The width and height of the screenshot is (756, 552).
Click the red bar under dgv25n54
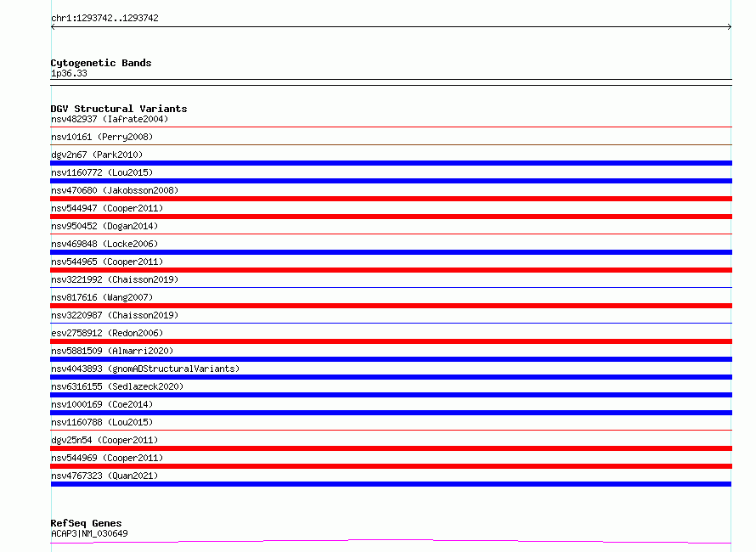(391, 448)
